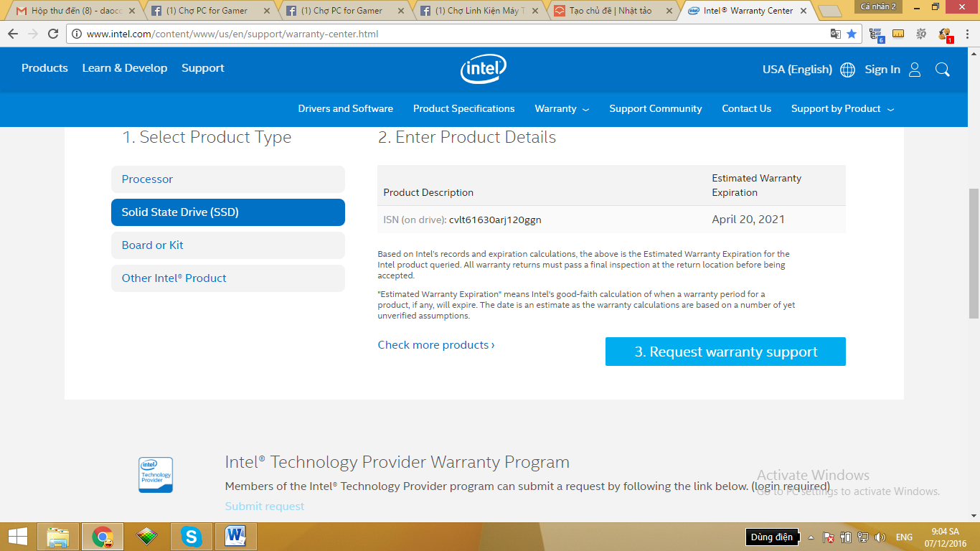Click the battery power tray icon
This screenshot has width=980, height=551.
pos(846,537)
